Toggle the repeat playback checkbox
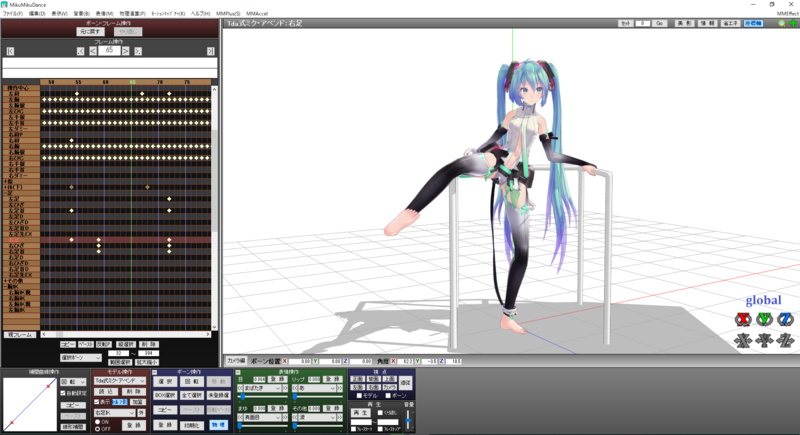The image size is (800, 435). (x=380, y=413)
